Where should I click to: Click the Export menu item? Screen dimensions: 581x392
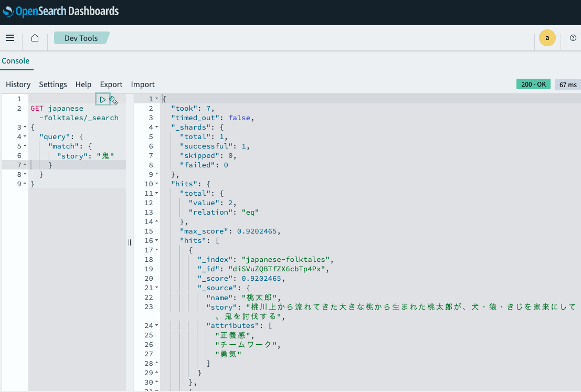click(111, 84)
